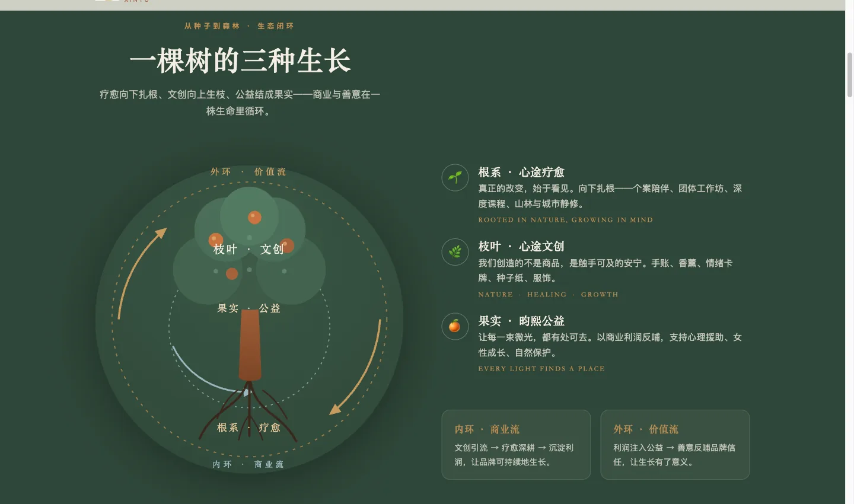This screenshot has height=504, width=854.
Task: Click the 外环 · 价值流 label above diagram
Action: tap(248, 171)
